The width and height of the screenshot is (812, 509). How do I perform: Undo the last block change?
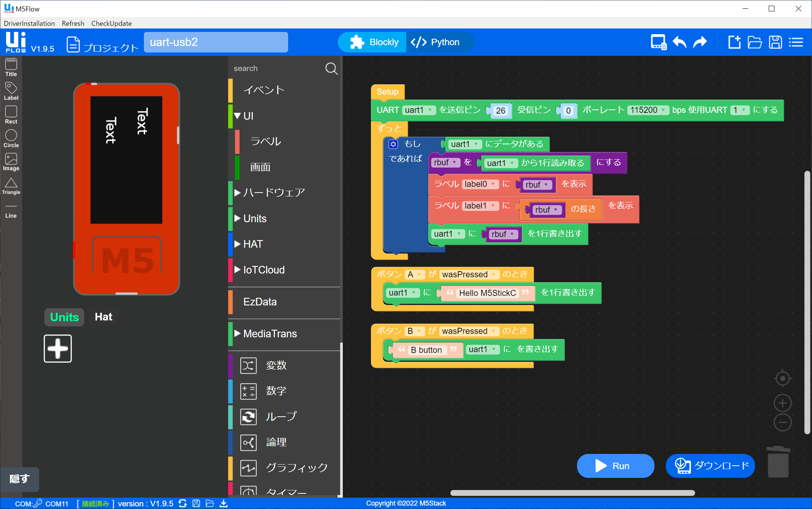[x=680, y=42]
